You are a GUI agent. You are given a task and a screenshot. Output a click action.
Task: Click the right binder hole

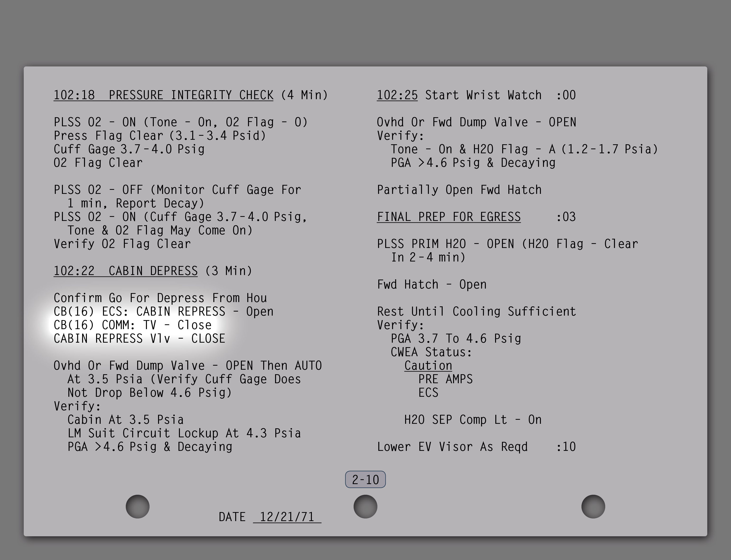(x=593, y=506)
